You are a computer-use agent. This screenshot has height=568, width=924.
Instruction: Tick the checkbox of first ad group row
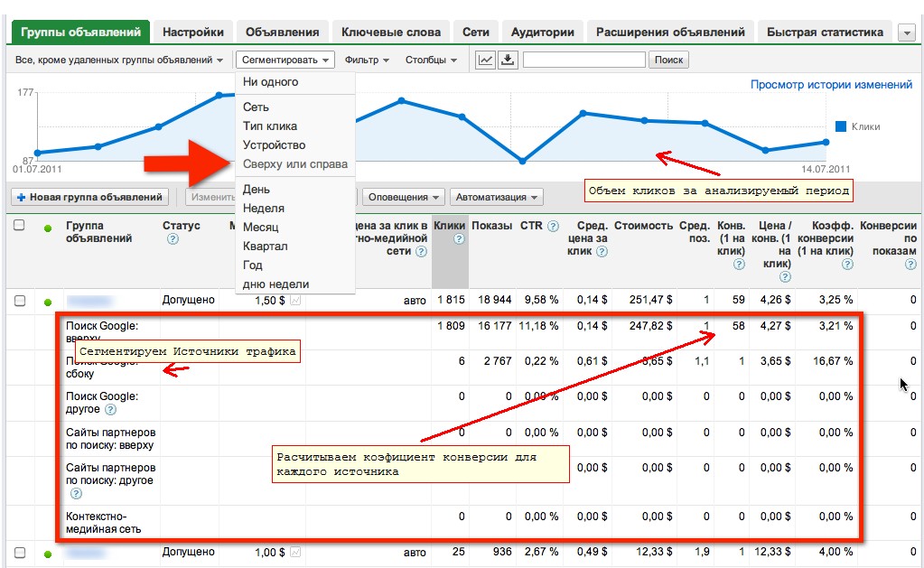[20, 301]
